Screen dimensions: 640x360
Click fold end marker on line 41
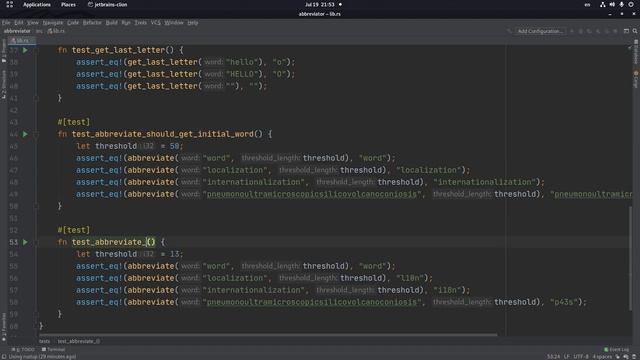36,98
